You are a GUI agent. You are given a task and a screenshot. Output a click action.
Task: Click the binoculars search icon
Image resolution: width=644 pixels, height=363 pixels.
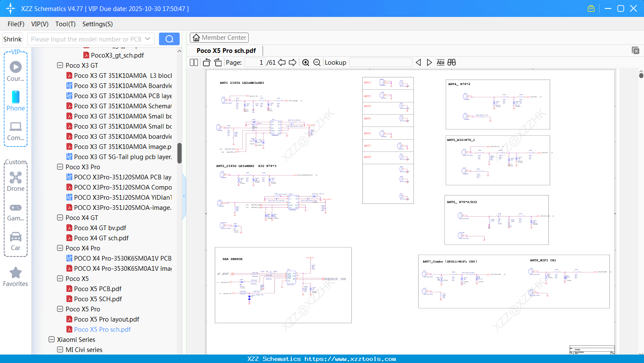pos(452,63)
